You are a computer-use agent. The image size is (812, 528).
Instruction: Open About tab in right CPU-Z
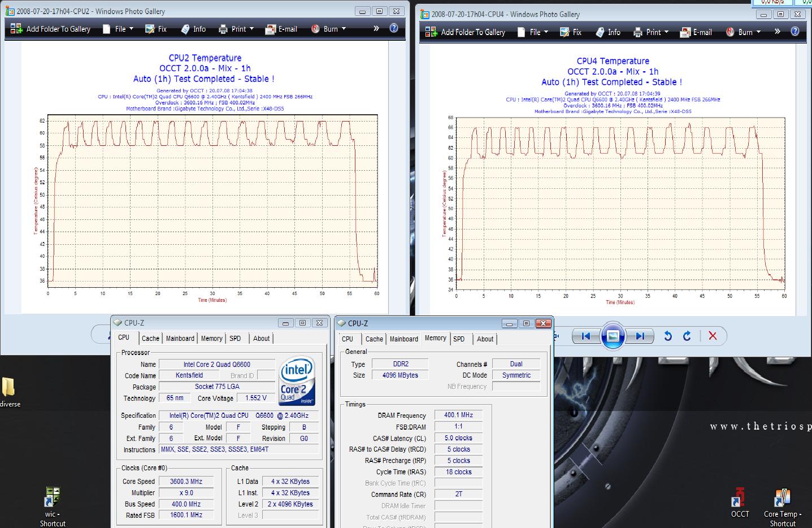(485, 339)
